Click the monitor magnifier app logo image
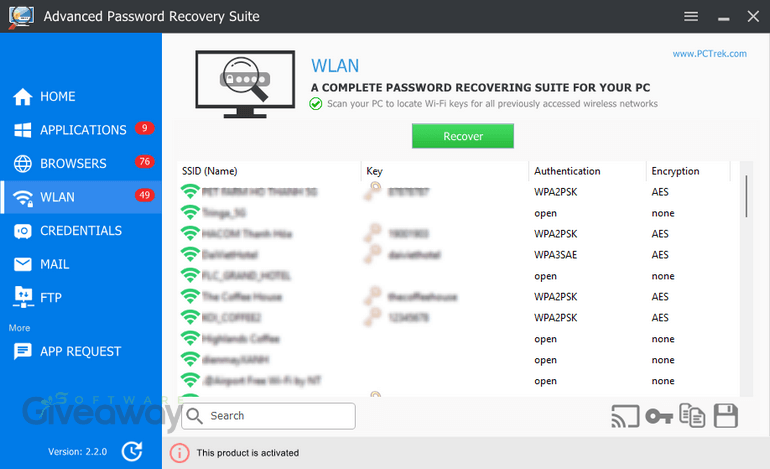 point(245,84)
